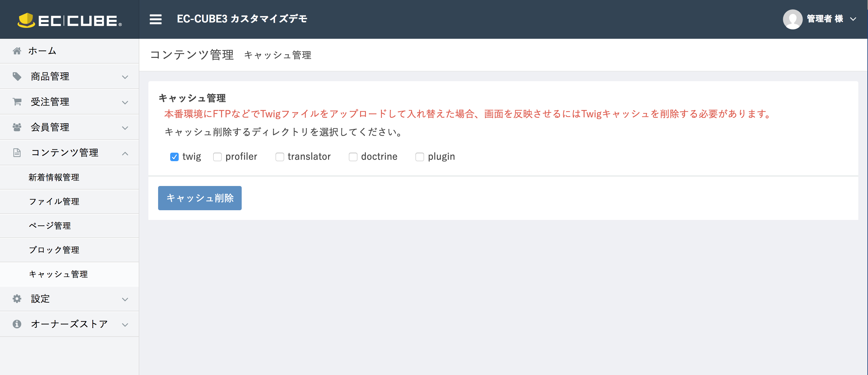Expand the 商品管理 chevron
The image size is (868, 375).
[125, 77]
